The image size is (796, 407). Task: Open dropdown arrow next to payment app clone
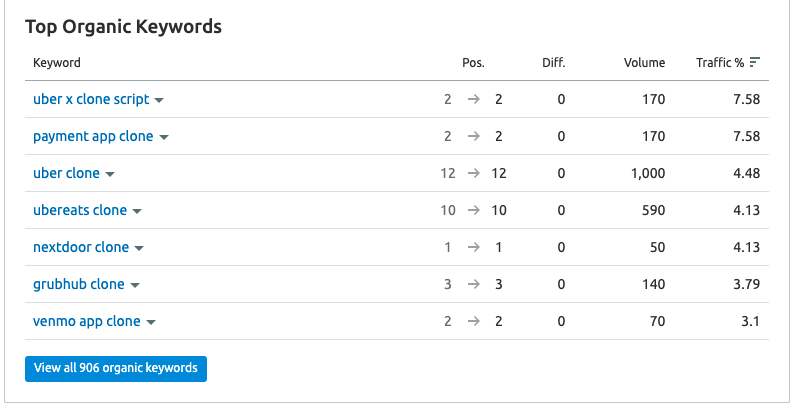pyautogui.click(x=163, y=138)
